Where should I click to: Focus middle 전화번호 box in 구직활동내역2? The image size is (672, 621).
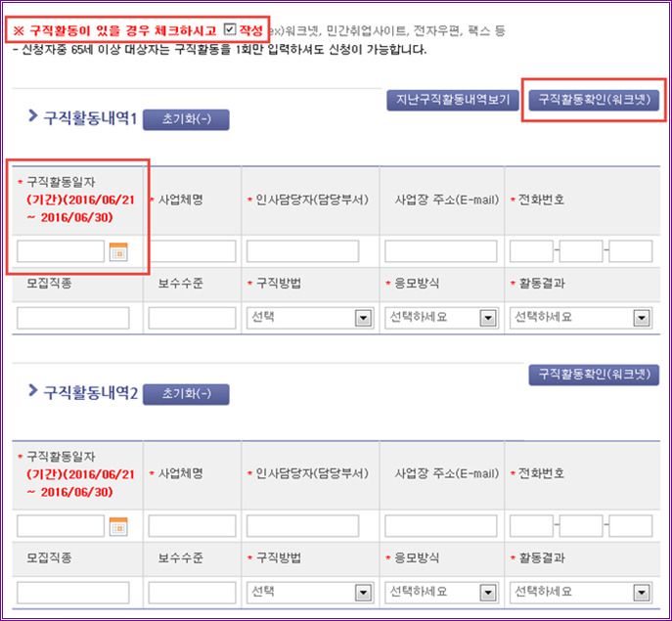pos(581,526)
